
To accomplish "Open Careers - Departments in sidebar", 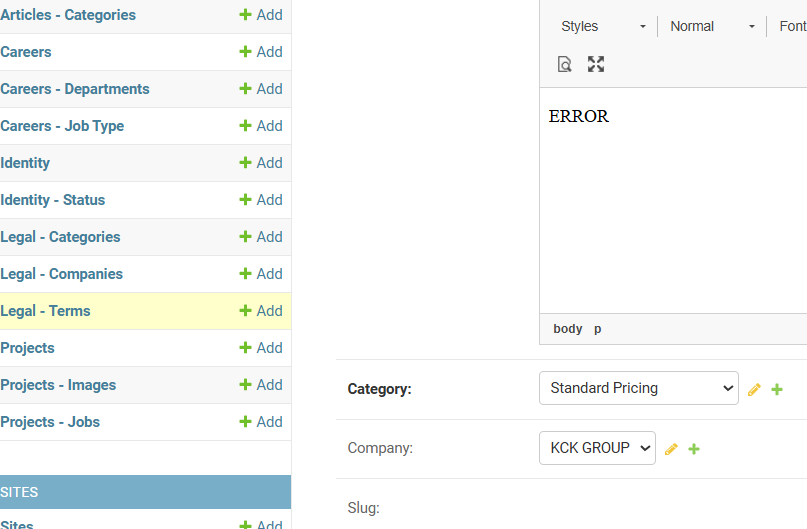I will pos(75,89).
